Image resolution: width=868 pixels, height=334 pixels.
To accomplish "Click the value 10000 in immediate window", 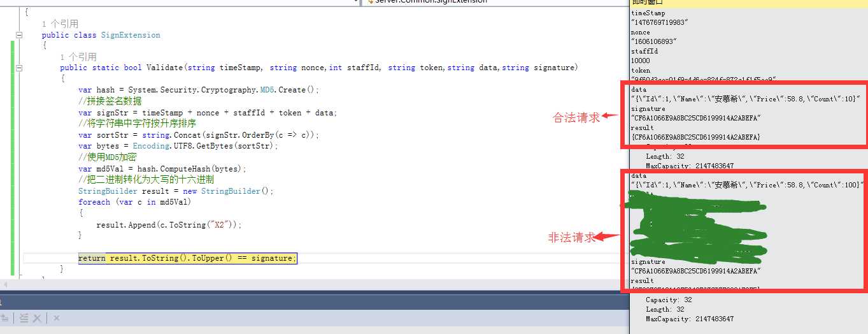I will [x=641, y=61].
